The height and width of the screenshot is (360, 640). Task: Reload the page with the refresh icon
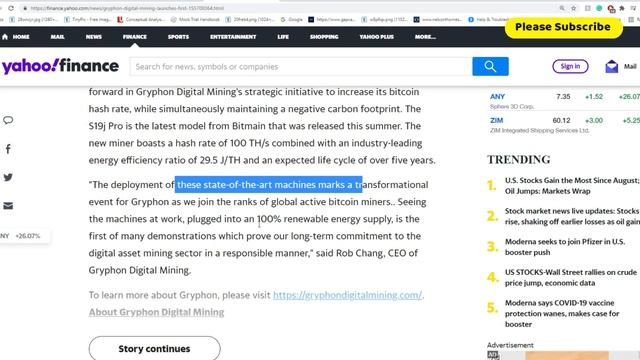(x=11, y=8)
